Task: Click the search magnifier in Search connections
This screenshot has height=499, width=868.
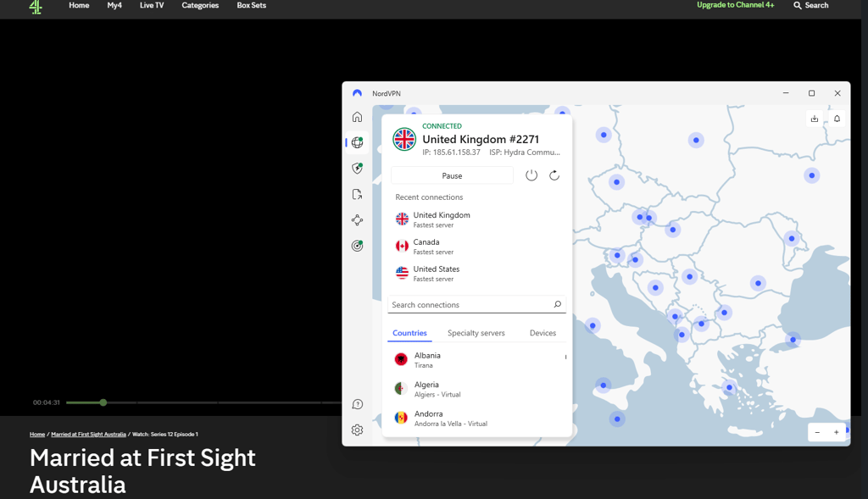Action: click(558, 304)
